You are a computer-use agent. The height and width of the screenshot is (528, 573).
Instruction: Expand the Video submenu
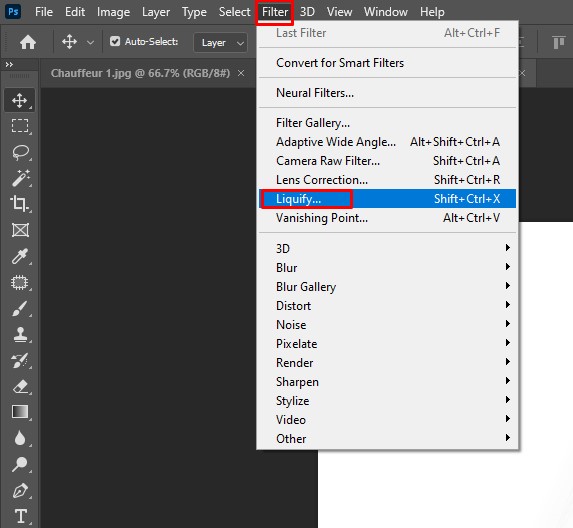[387, 419]
